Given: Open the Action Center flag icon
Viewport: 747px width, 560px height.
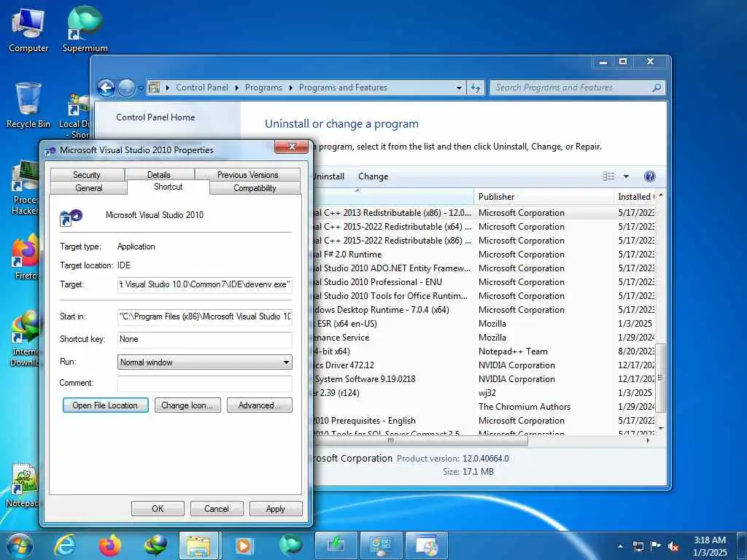Looking at the screenshot, I should tap(656, 546).
